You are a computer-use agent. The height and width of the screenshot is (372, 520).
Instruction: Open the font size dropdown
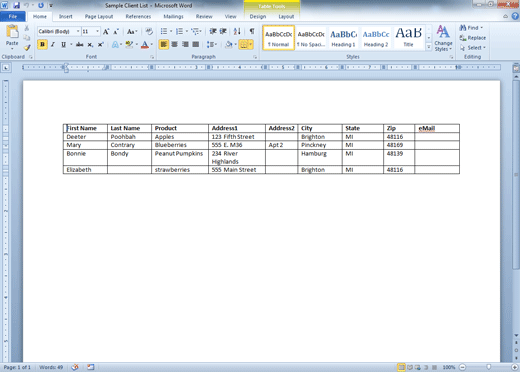click(x=97, y=31)
